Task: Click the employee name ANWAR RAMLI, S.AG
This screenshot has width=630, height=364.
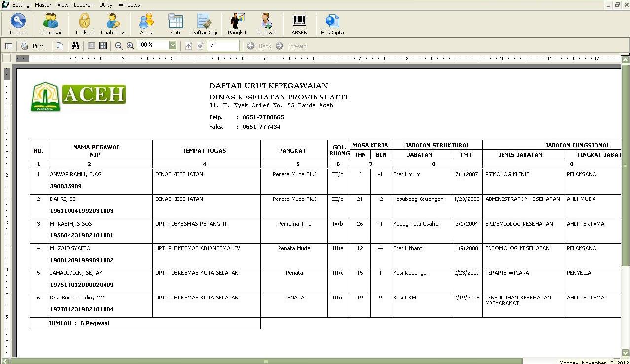Action: click(75, 174)
